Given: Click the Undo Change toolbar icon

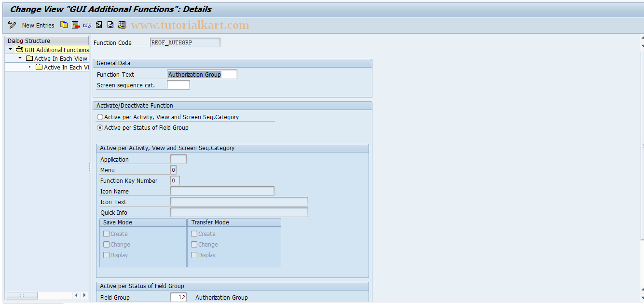Looking at the screenshot, I should 87,25.
